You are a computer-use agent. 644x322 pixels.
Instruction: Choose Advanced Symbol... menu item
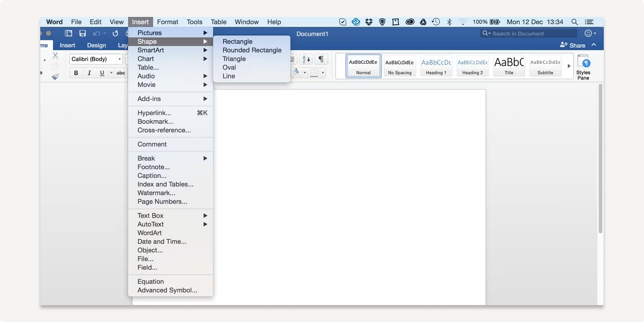coord(171,290)
